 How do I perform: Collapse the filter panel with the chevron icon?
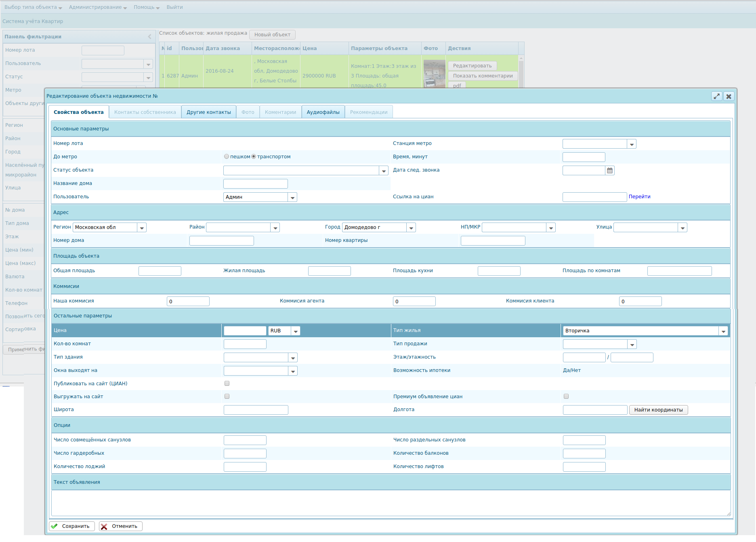(149, 37)
